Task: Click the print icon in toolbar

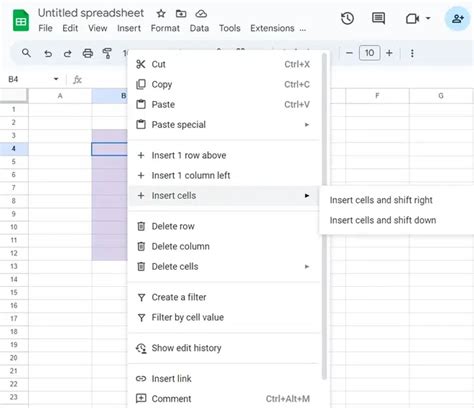Action: (88, 53)
